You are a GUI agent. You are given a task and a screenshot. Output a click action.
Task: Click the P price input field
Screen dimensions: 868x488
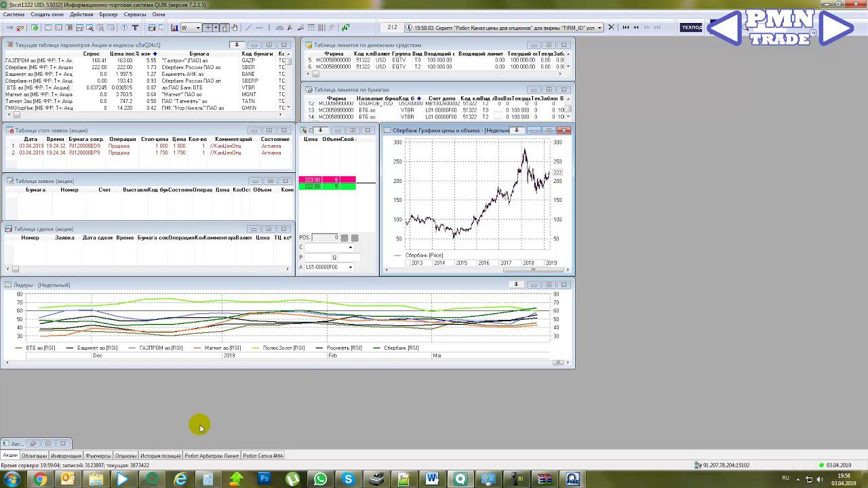[x=321, y=258]
